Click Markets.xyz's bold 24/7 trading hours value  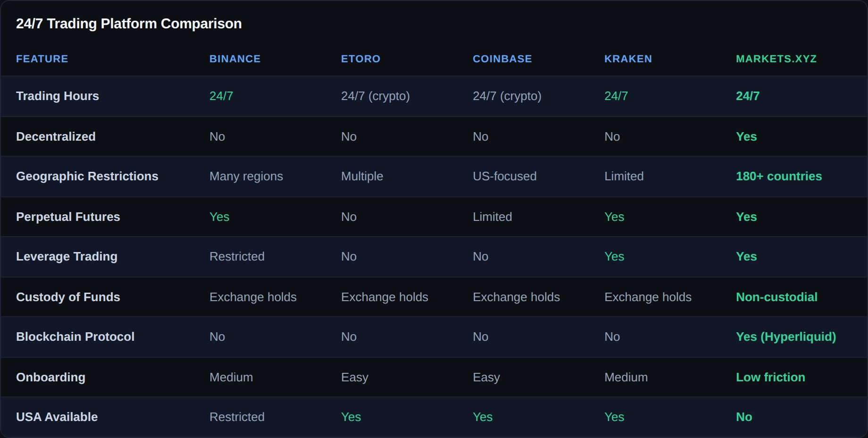(x=748, y=96)
